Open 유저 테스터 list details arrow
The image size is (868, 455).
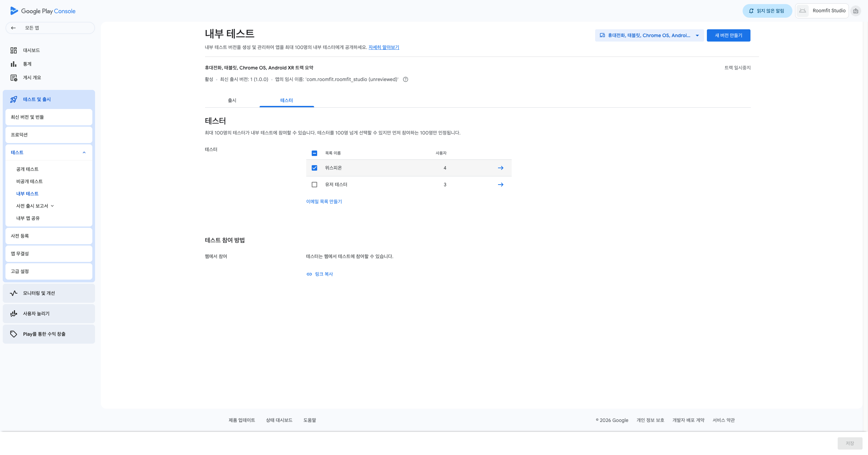[x=500, y=185]
